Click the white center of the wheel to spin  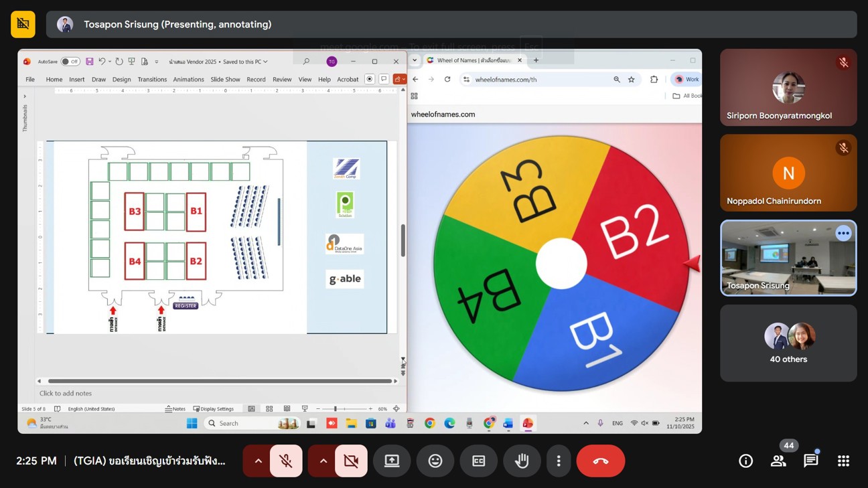point(561,263)
